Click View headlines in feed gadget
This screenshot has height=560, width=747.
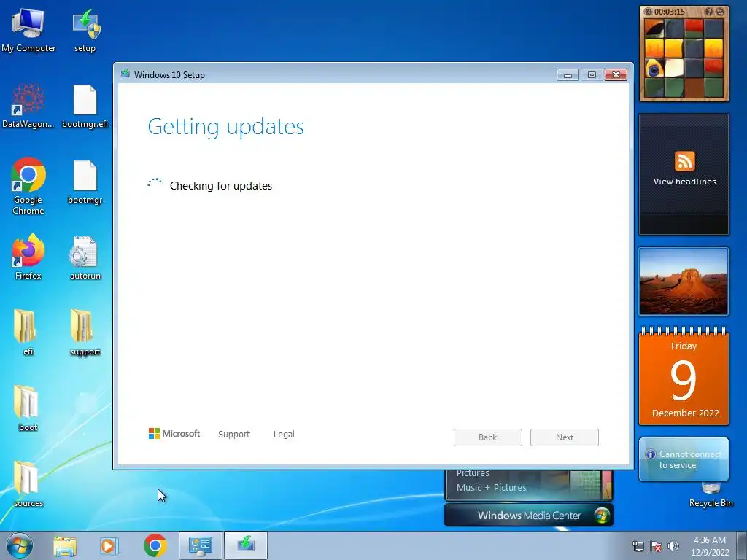(684, 182)
